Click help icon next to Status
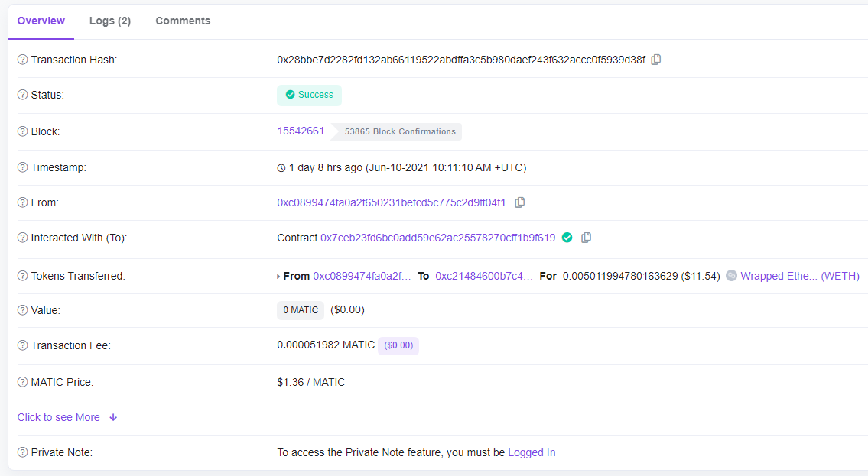The image size is (868, 476). click(23, 95)
